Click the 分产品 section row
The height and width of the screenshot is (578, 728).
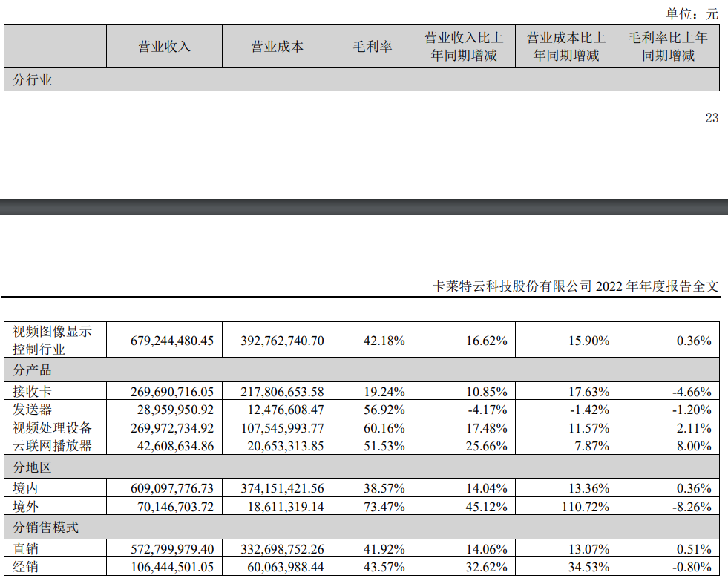tap(361, 370)
